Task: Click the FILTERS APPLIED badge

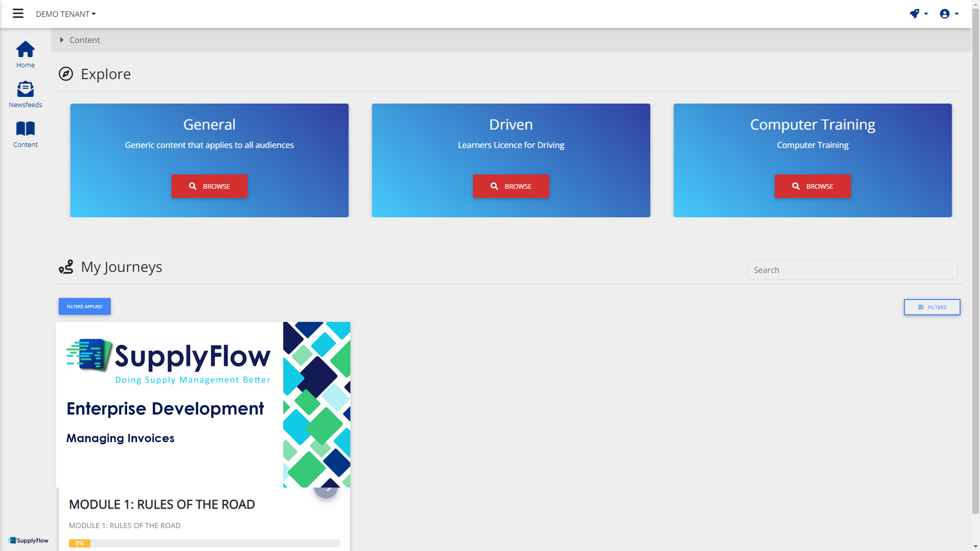Action: 84,307
